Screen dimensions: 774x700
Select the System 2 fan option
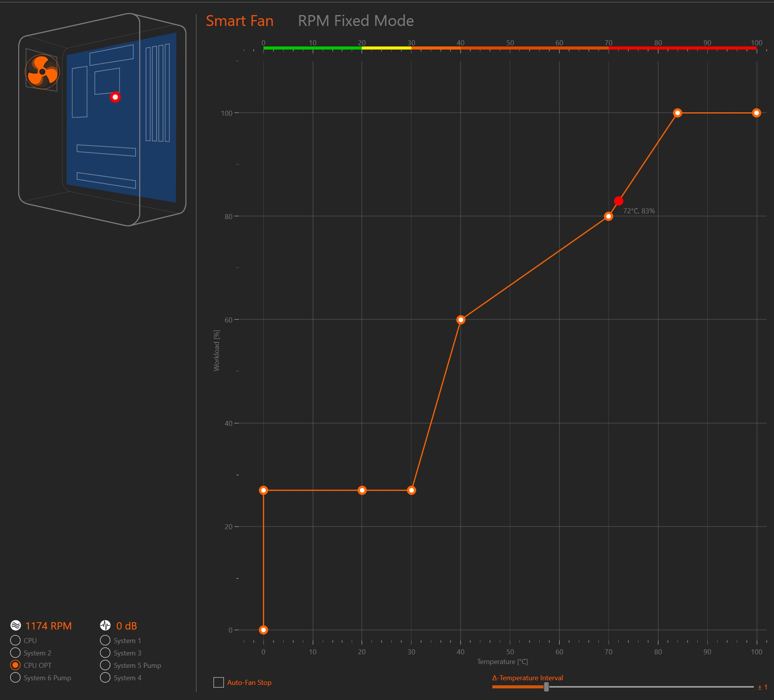point(15,653)
